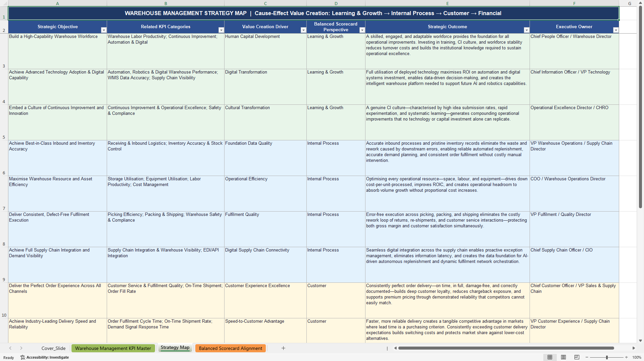Open the Balanced Scorecard Alignment sheet tab

231,348
